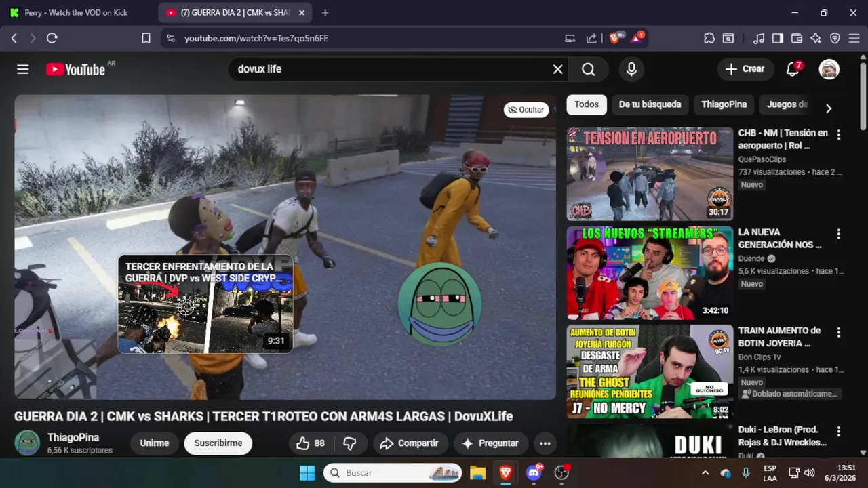The width and height of the screenshot is (868, 488).
Task: Open the Crear create menu
Action: click(745, 68)
